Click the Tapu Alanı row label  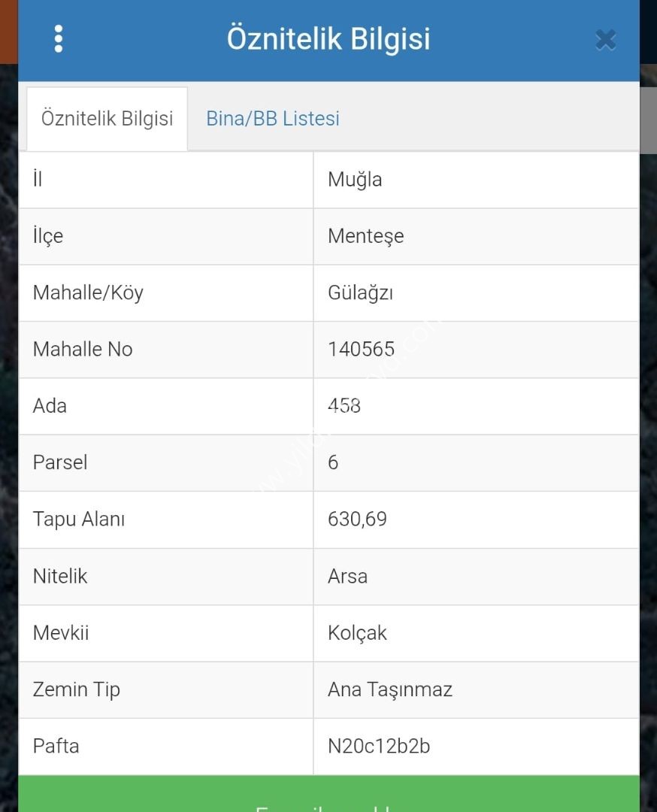tap(78, 520)
